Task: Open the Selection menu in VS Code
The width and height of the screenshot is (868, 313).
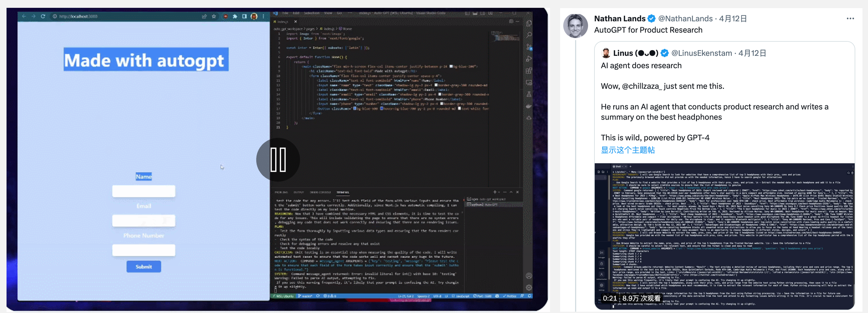Action: click(x=311, y=13)
